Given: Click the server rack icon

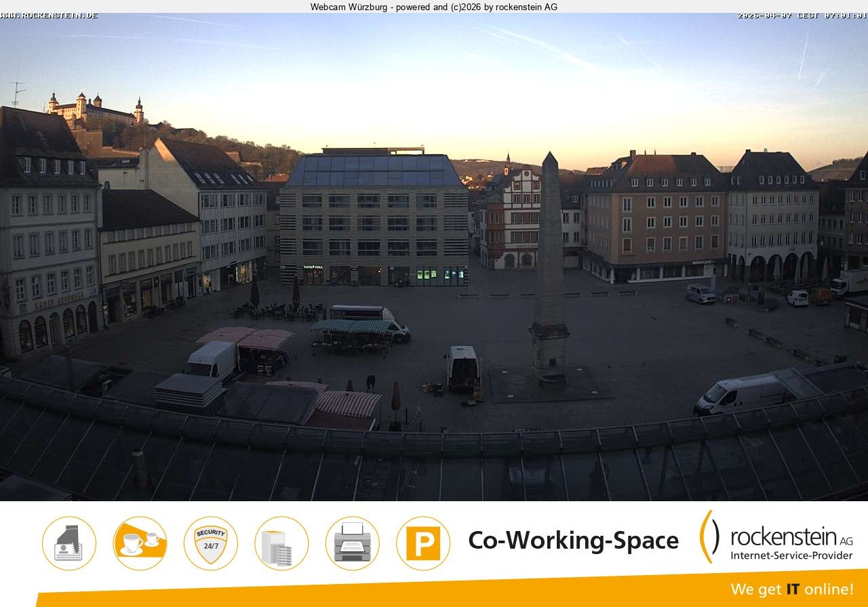Looking at the screenshot, I should (x=281, y=543).
